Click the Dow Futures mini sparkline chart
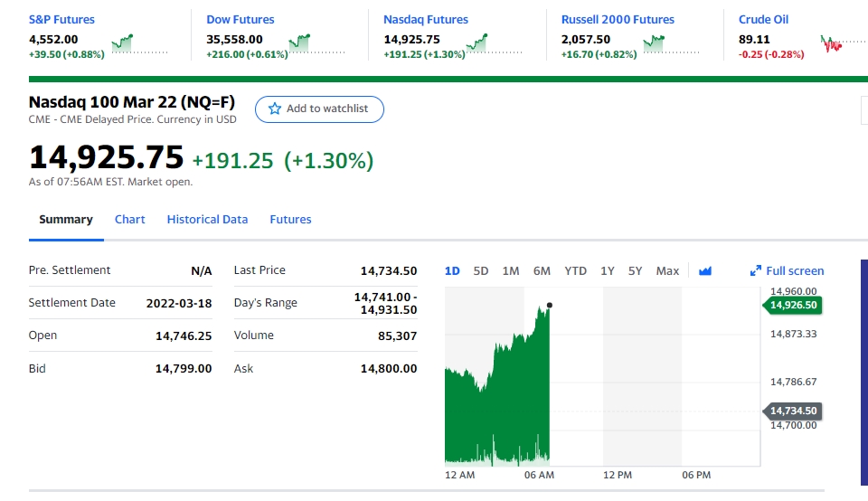Viewport: 868px width, 501px height. coord(316,43)
